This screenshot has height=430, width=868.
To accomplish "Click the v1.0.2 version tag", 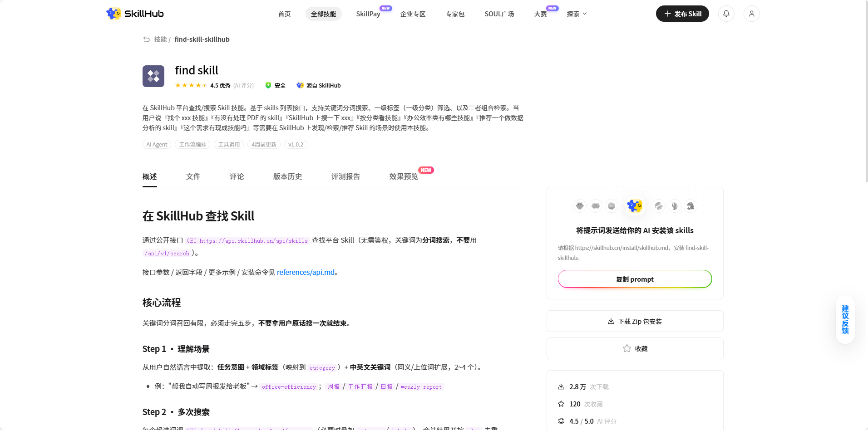I will [296, 144].
